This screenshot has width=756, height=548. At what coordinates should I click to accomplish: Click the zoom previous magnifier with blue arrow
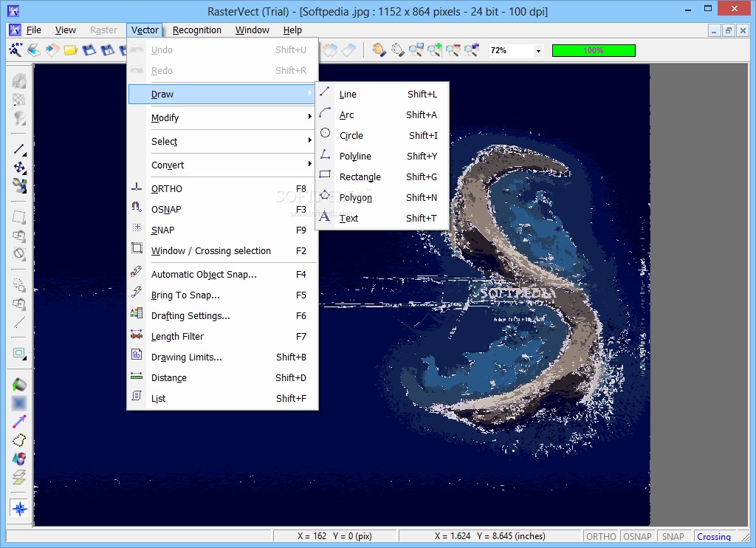(x=472, y=49)
